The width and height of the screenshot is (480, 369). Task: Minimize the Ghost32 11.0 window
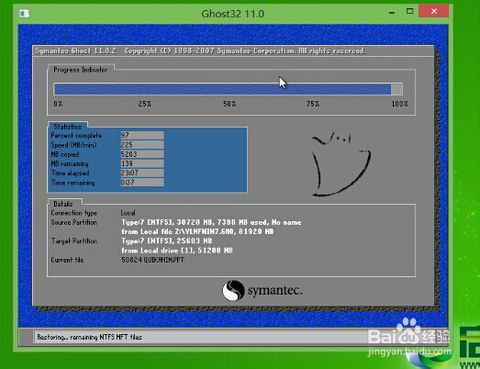392,13
